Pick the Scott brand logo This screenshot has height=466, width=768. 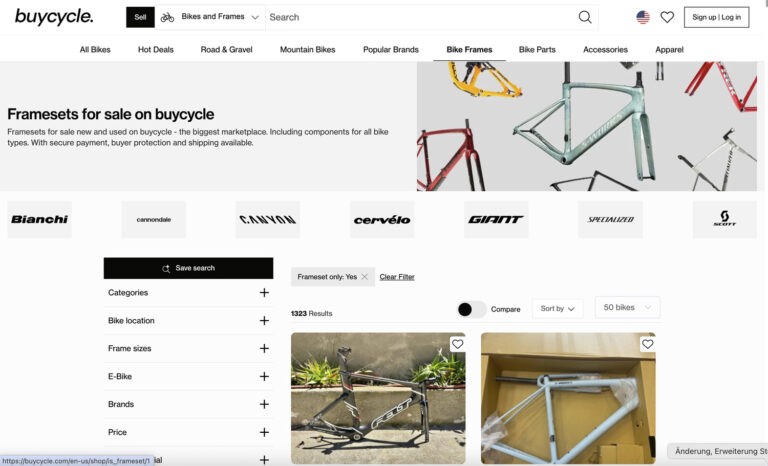724,220
